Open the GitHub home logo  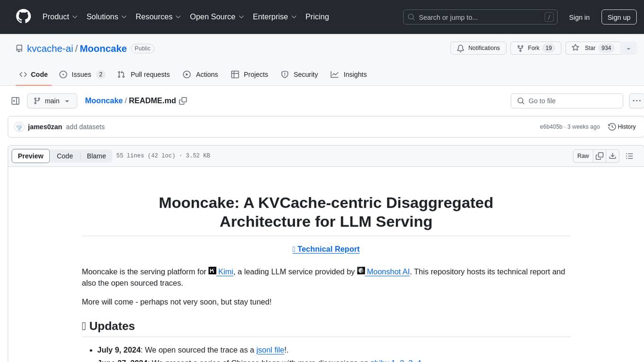tap(23, 17)
